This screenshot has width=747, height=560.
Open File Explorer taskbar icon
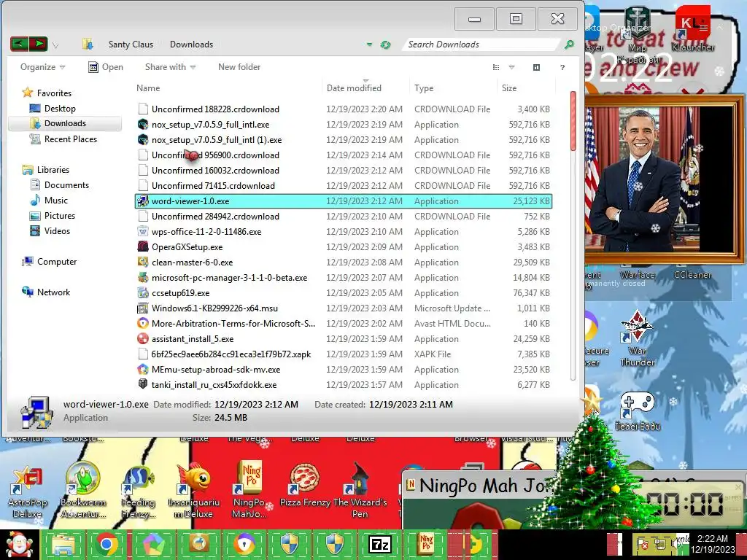point(63,544)
